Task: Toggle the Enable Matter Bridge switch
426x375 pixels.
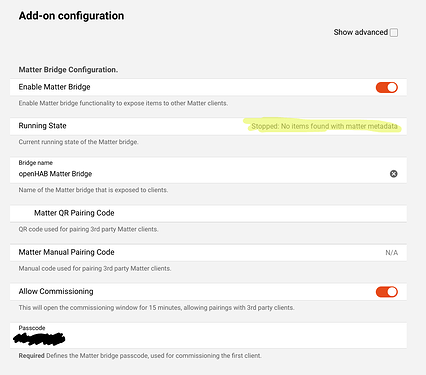Action: point(387,87)
